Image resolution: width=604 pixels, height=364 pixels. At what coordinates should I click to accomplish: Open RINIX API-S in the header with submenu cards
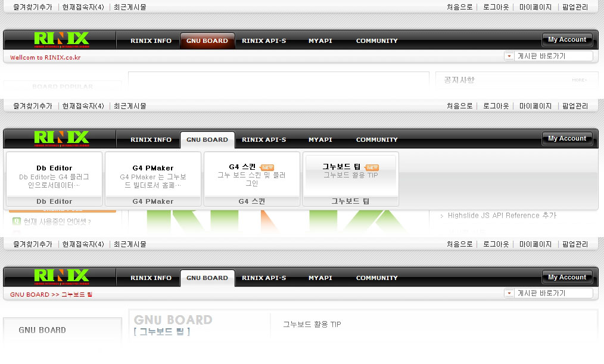264,140
